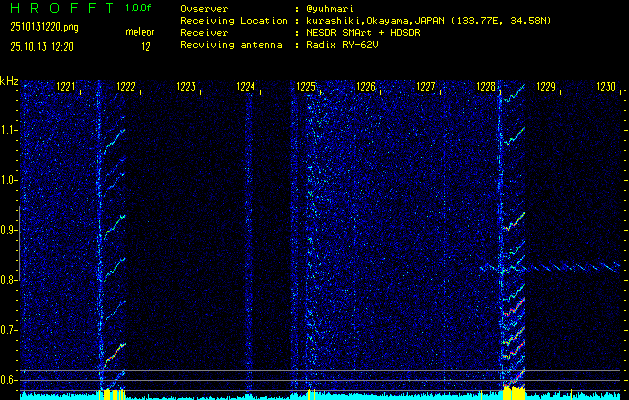Image resolution: width=629 pixels, height=400 pixels.
Task: Select the date stamp 25.10.13 12:20
Action: 42,47
